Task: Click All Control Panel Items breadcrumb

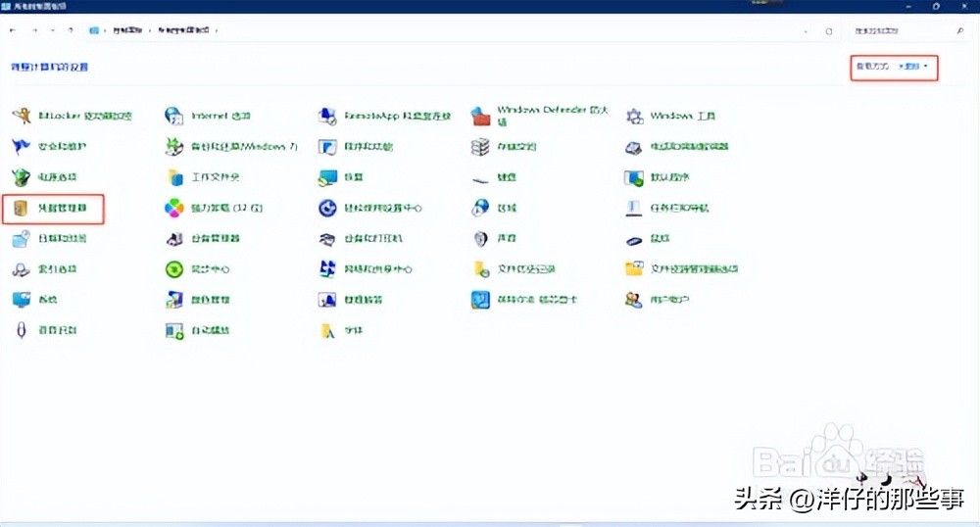Action: 183,30
